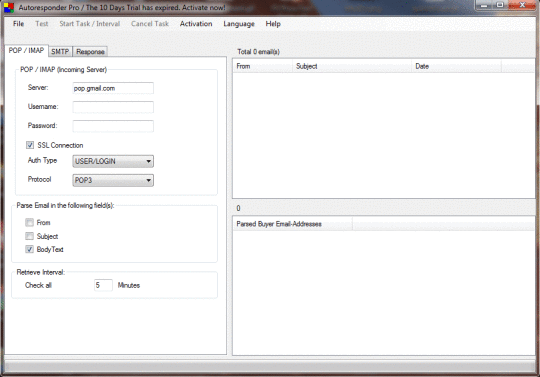Open the Activation menu
The width and height of the screenshot is (540, 377).
196,24
